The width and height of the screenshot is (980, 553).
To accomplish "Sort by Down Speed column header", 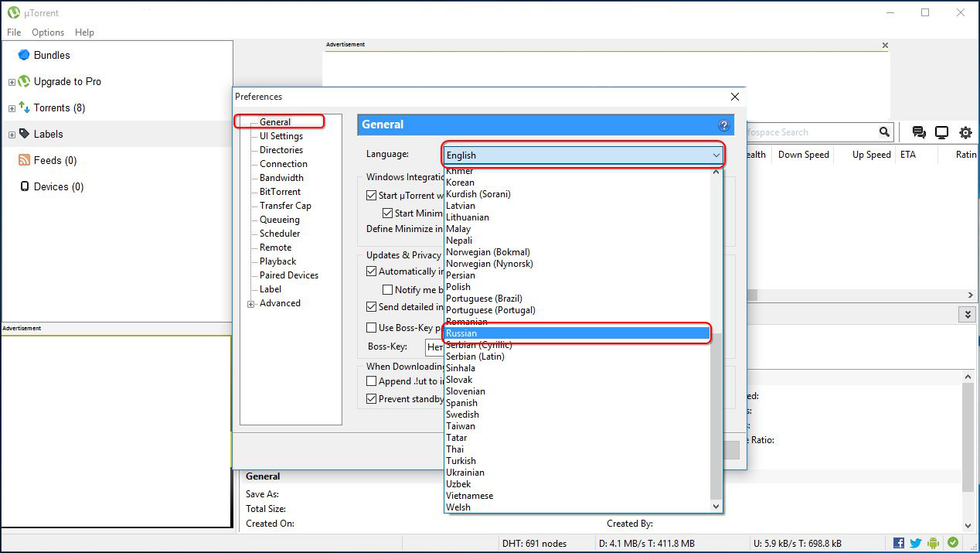I will [x=804, y=155].
